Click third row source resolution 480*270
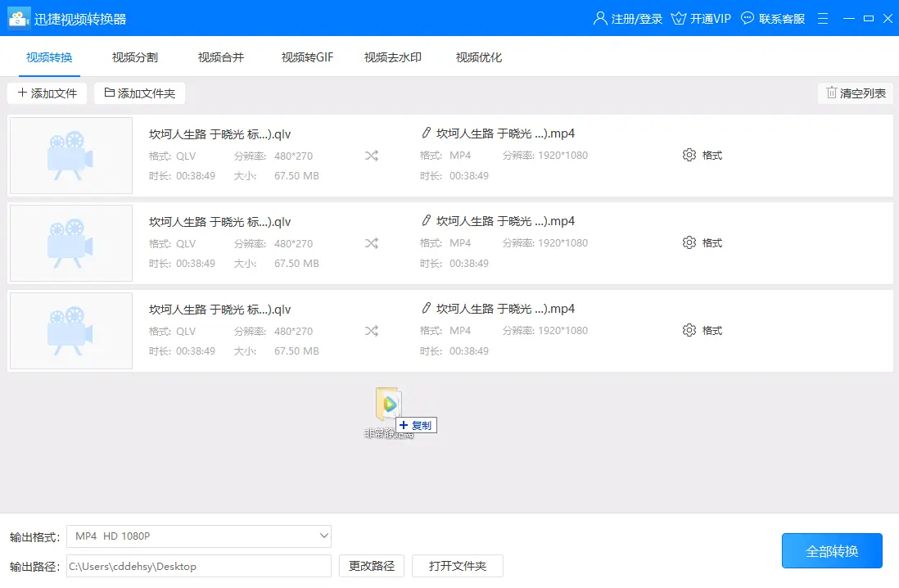The image size is (899, 588). pos(294,332)
